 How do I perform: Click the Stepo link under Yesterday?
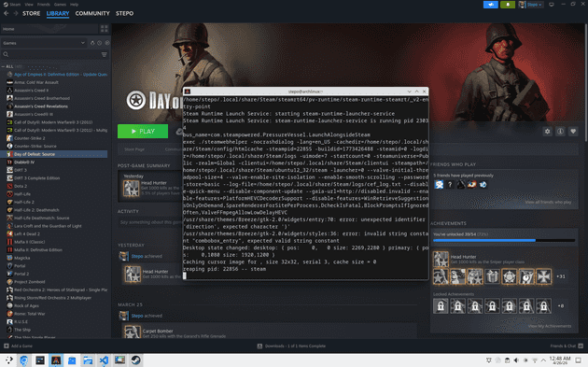tap(137, 256)
